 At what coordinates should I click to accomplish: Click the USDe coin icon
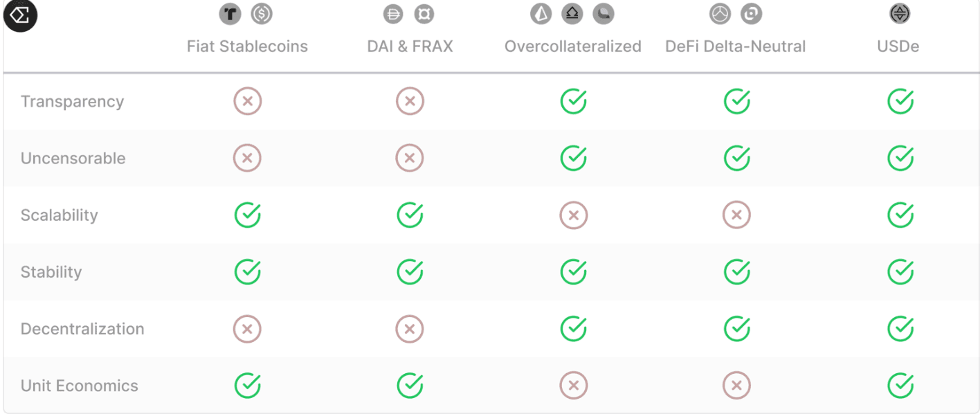(899, 13)
